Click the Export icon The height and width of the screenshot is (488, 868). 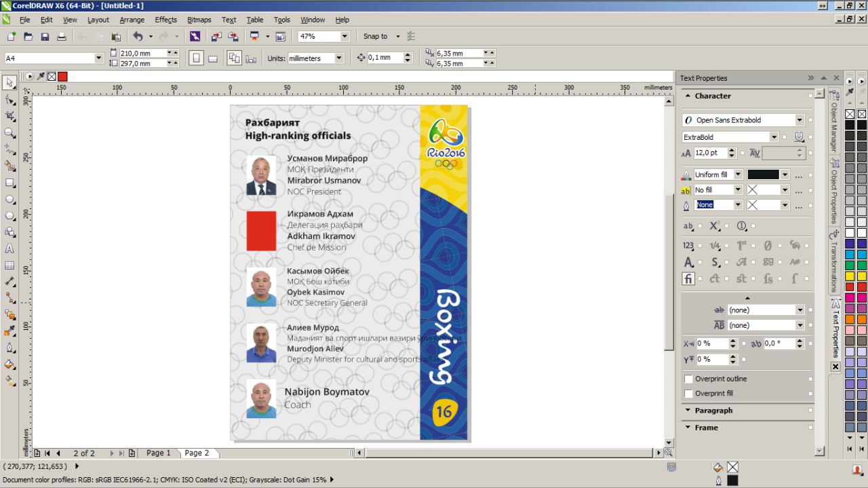(233, 37)
